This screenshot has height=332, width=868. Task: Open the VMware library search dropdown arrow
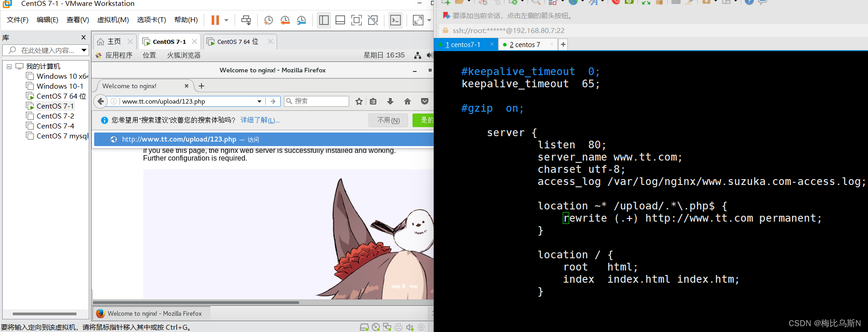84,50
